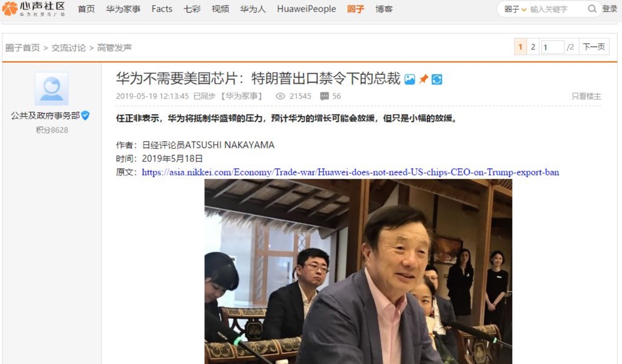
Task: Click the comment bubble icon
Action: click(x=325, y=96)
